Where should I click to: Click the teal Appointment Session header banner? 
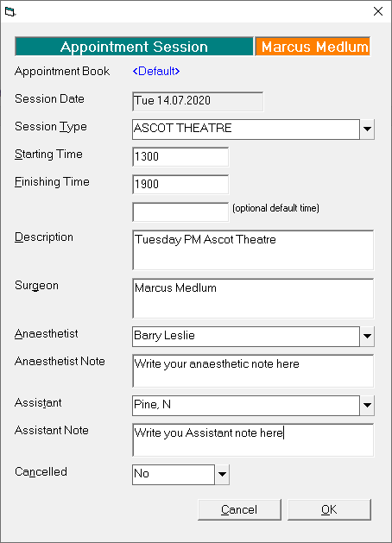(x=134, y=47)
